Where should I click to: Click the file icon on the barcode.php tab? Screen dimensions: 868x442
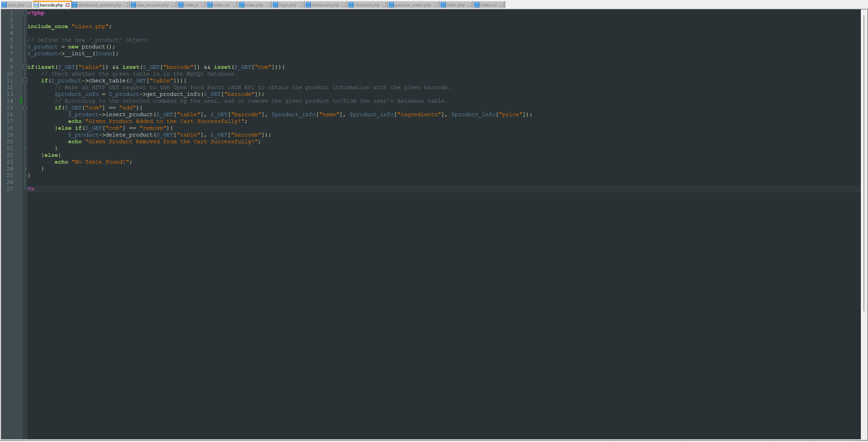click(36, 5)
